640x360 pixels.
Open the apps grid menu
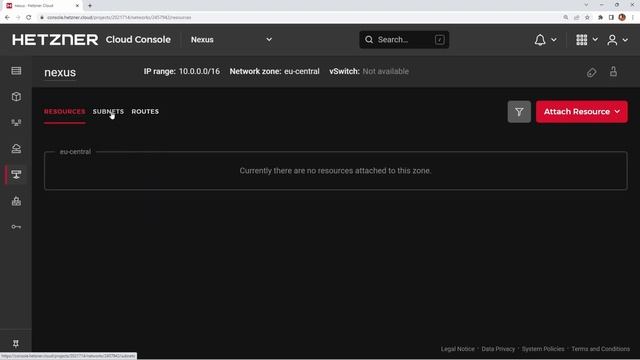[582, 40]
